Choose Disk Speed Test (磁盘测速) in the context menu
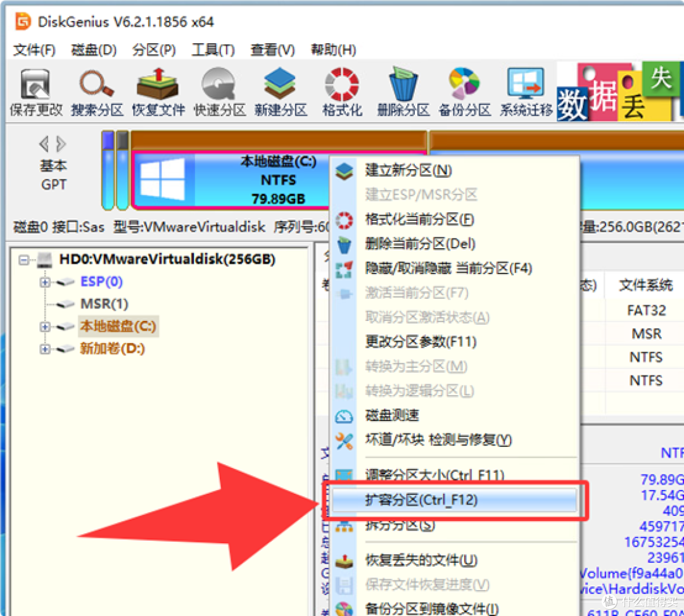Viewport: 684px width, 616px height. pos(453,415)
